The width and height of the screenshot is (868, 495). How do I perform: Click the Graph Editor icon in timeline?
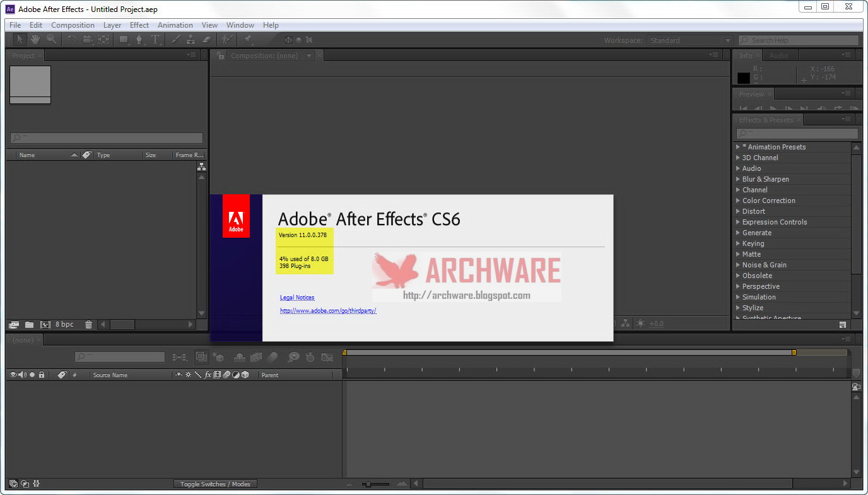click(327, 357)
